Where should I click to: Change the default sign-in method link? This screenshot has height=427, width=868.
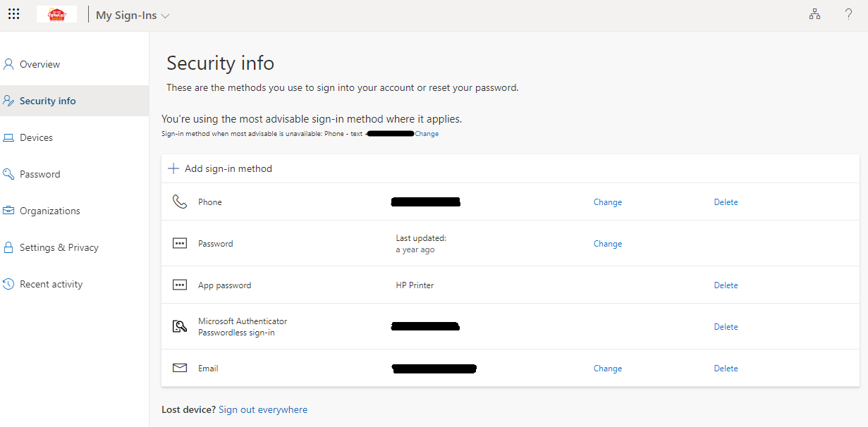pyautogui.click(x=427, y=134)
